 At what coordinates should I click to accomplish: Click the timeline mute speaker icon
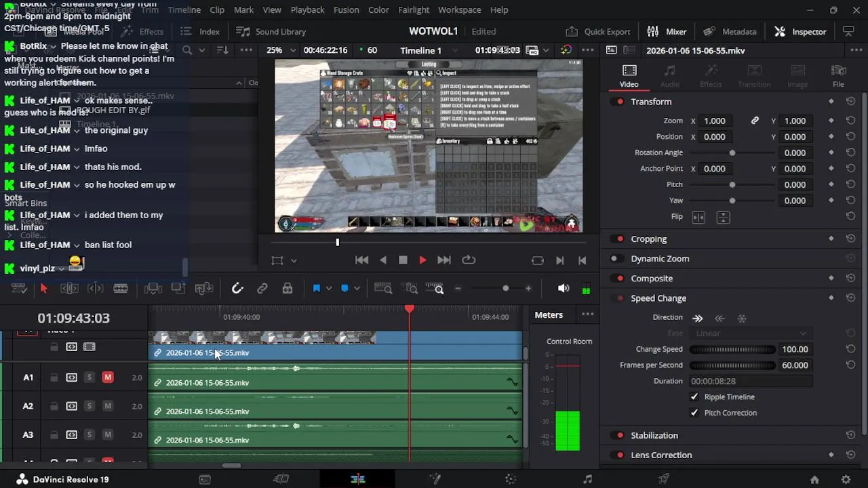click(564, 289)
